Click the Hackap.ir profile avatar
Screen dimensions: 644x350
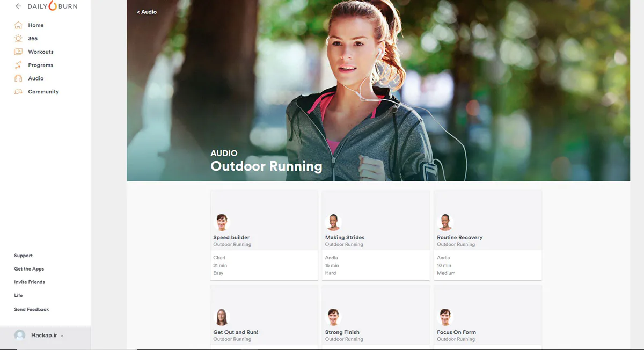tap(20, 336)
